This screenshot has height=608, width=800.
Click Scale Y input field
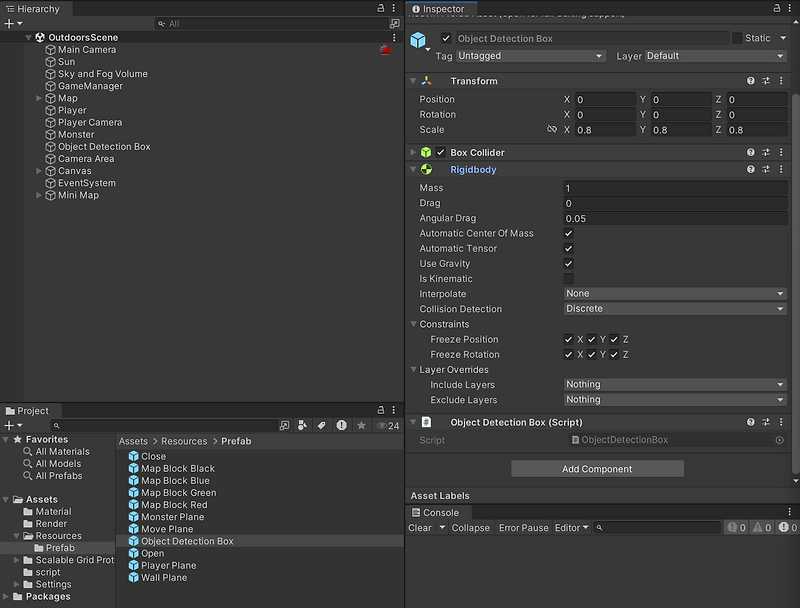(681, 130)
